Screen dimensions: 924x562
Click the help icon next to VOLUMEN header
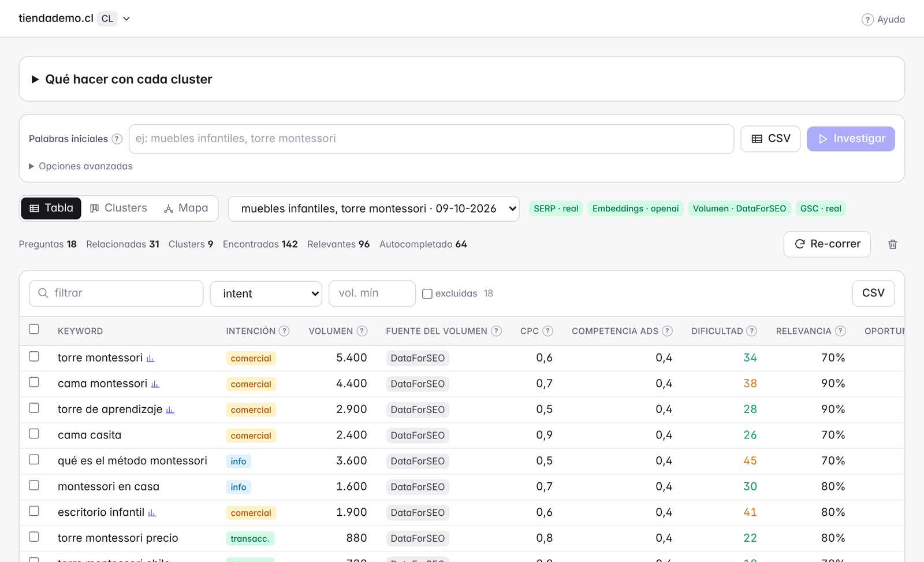(x=362, y=331)
